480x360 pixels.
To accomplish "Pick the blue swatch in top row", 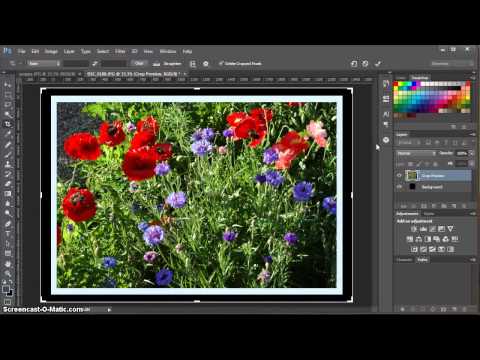I will coord(414,84).
